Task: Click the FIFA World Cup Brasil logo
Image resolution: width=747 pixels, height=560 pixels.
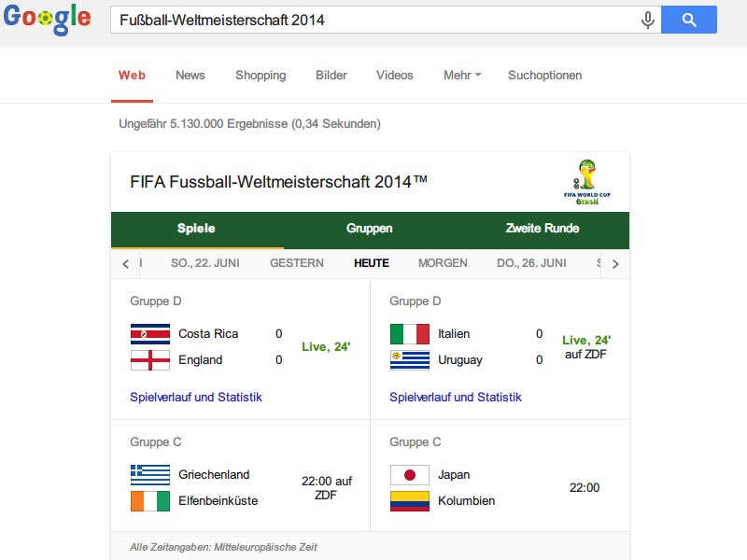Action: 587,183
